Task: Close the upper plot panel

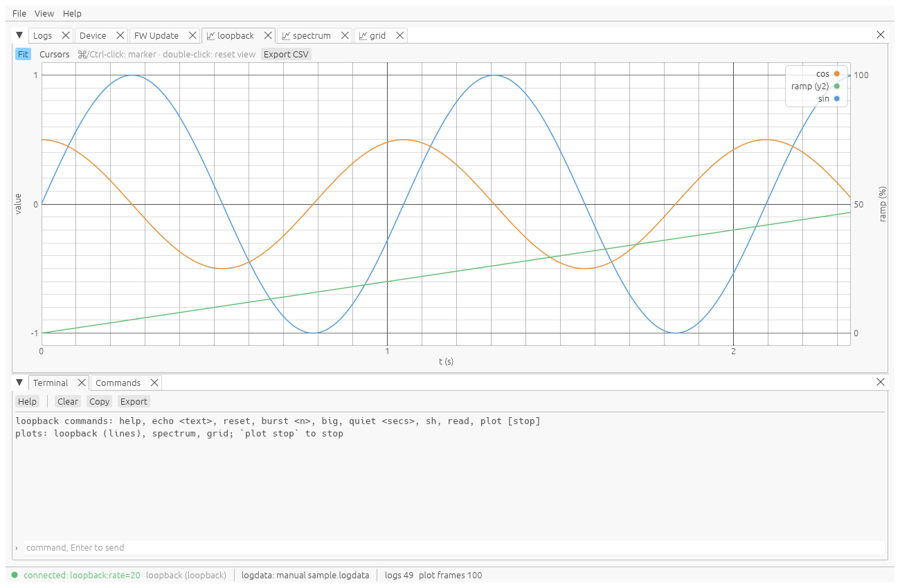Action: click(x=881, y=35)
